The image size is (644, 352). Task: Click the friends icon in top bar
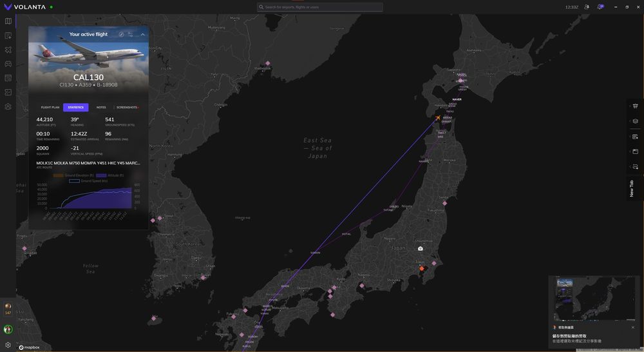pyautogui.click(x=586, y=7)
